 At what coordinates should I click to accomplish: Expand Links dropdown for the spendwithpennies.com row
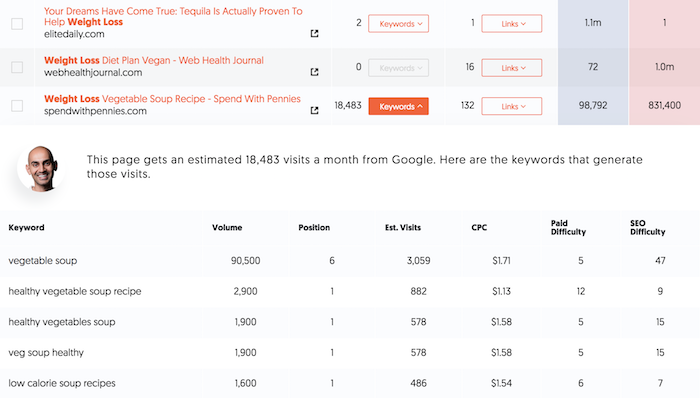point(512,106)
